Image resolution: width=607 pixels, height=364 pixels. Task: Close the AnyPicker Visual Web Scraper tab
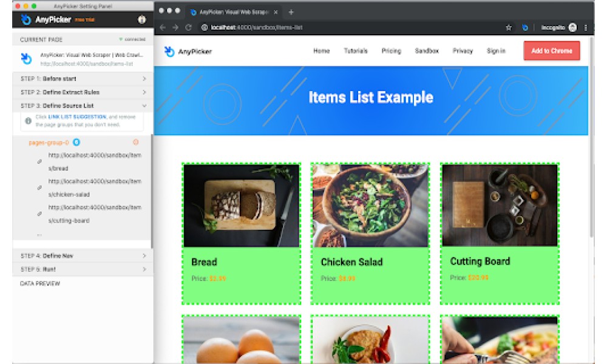click(275, 12)
